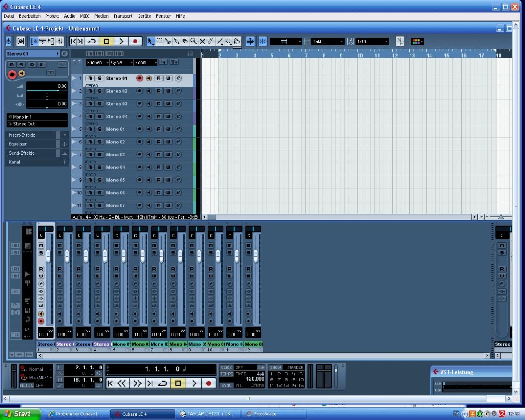525x420 pixels.
Task: Solo the Mono 03 track
Action: (99, 155)
